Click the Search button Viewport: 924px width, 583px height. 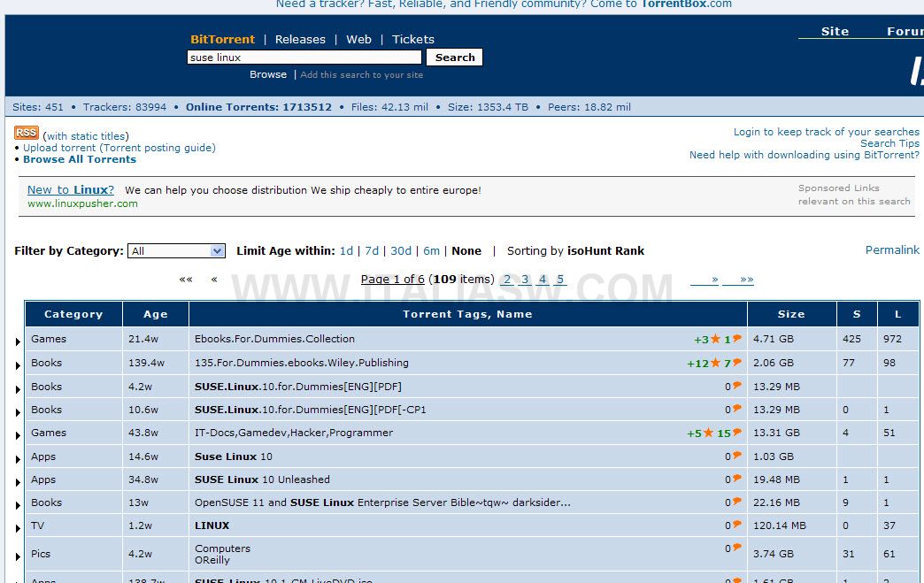pyautogui.click(x=454, y=58)
